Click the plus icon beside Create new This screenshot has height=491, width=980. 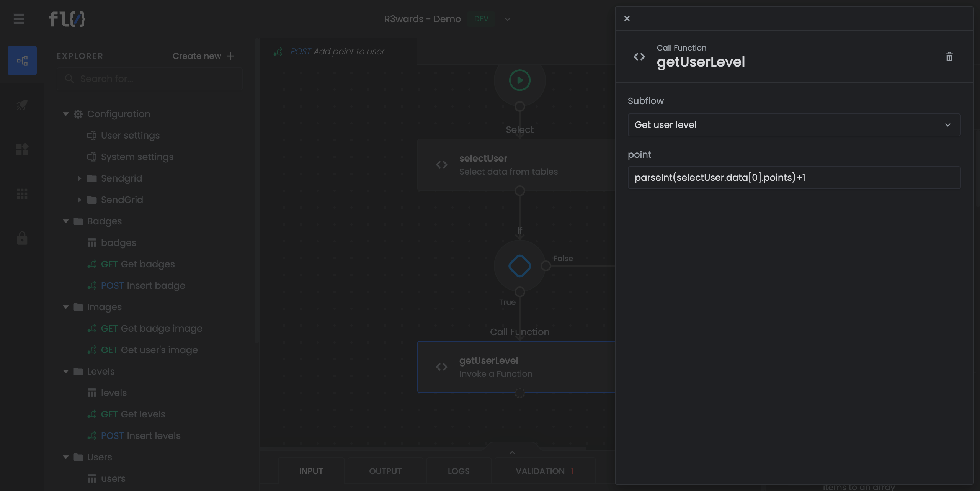pos(230,56)
